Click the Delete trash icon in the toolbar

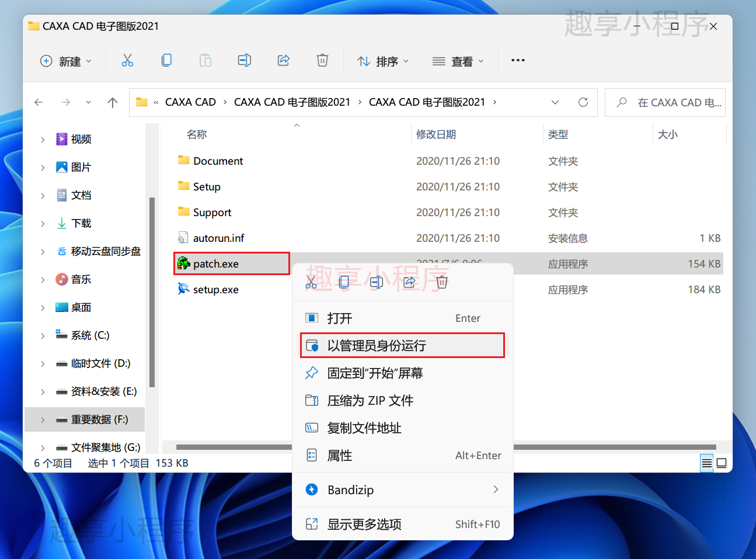pos(322,60)
